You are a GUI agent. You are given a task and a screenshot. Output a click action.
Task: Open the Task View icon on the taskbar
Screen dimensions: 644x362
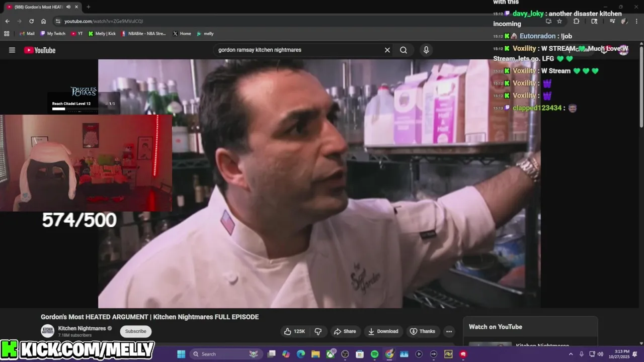coord(272,354)
